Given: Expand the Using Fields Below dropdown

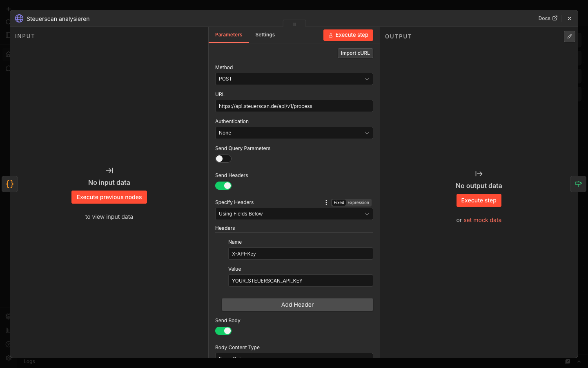Looking at the screenshot, I should [x=294, y=214].
